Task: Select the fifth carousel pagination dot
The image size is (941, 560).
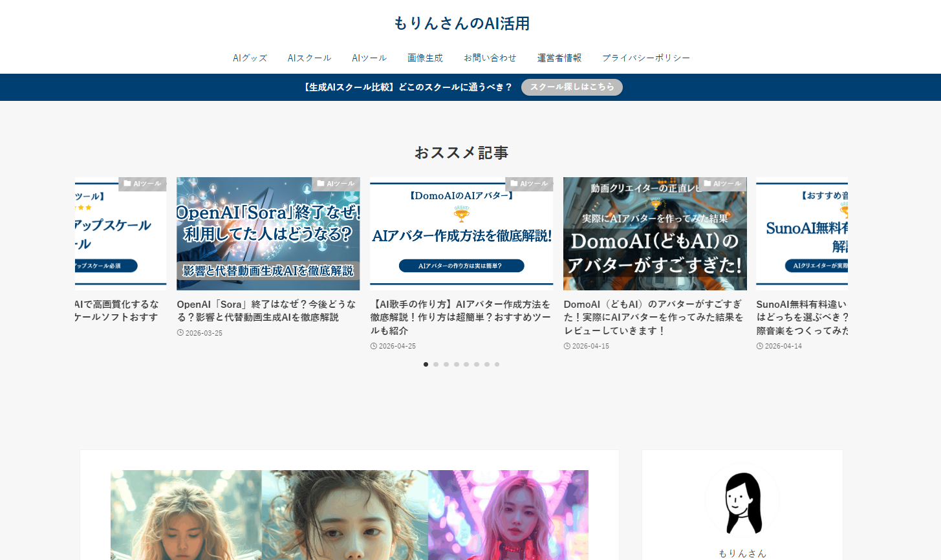Action: tap(466, 365)
